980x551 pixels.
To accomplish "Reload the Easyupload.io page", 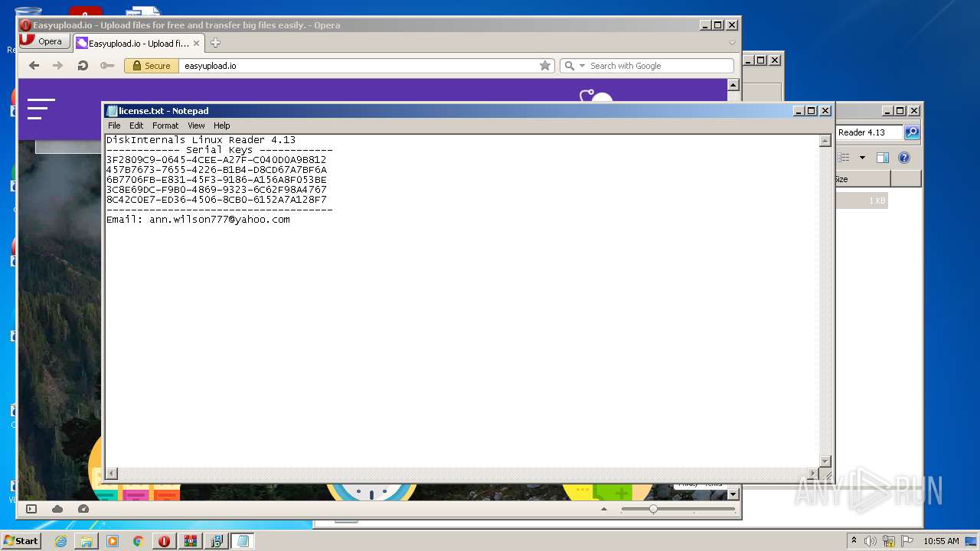I will pos(83,66).
